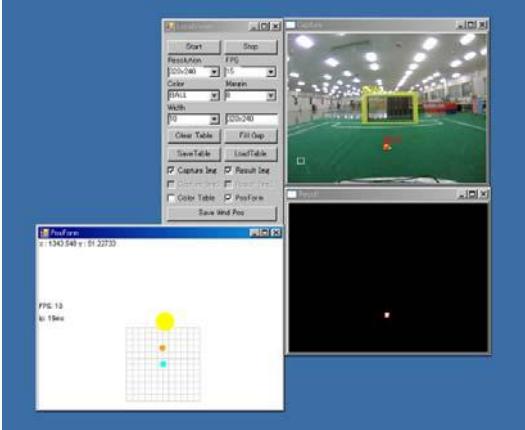The image size is (525, 430).
Task: Click the Color label in control panel
Action: tap(176, 84)
